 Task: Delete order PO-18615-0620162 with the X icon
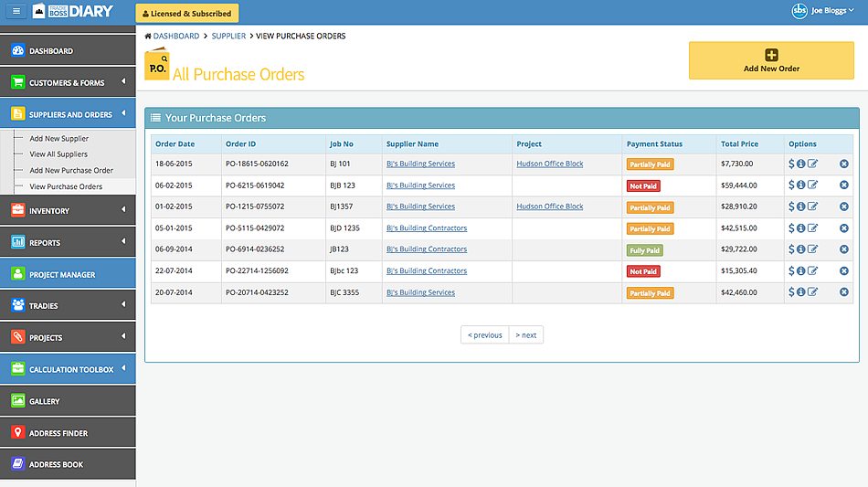[x=843, y=164]
